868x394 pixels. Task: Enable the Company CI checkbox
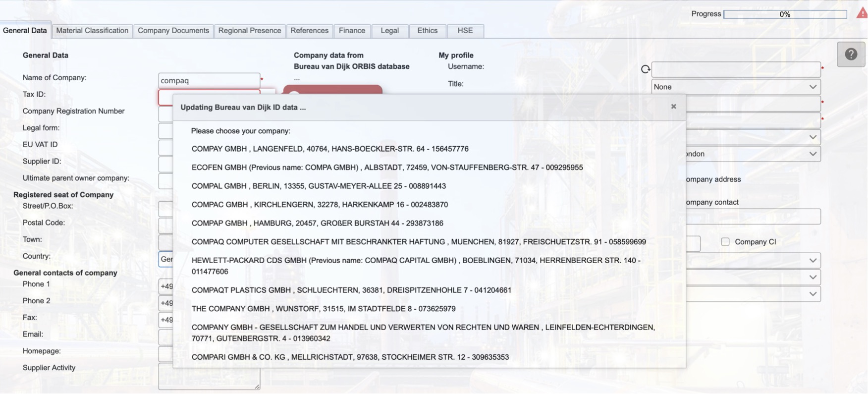pos(725,242)
